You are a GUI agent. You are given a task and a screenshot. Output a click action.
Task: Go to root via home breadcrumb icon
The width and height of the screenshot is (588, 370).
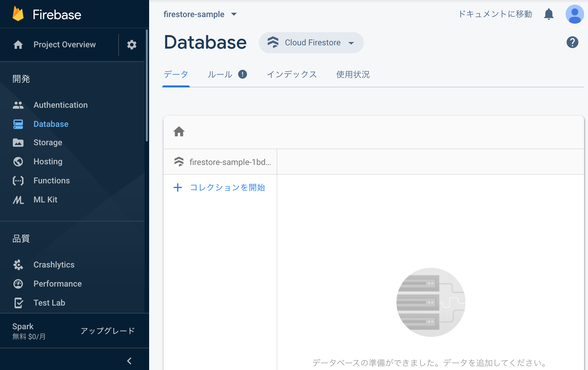point(179,132)
